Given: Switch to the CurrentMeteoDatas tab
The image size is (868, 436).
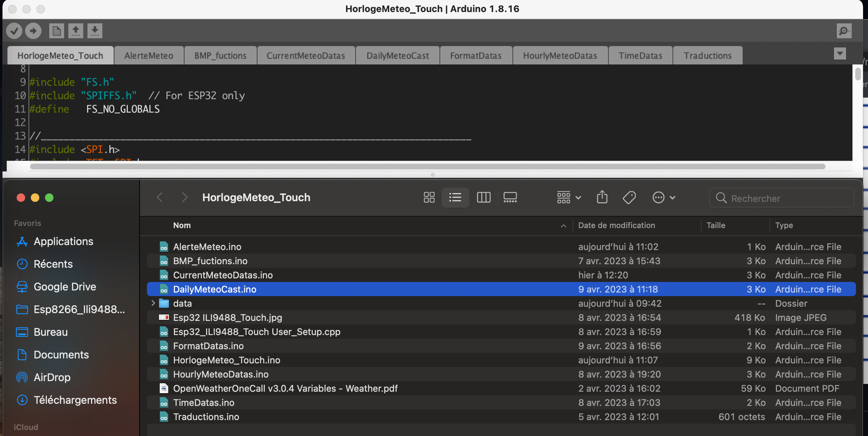Looking at the screenshot, I should point(306,56).
